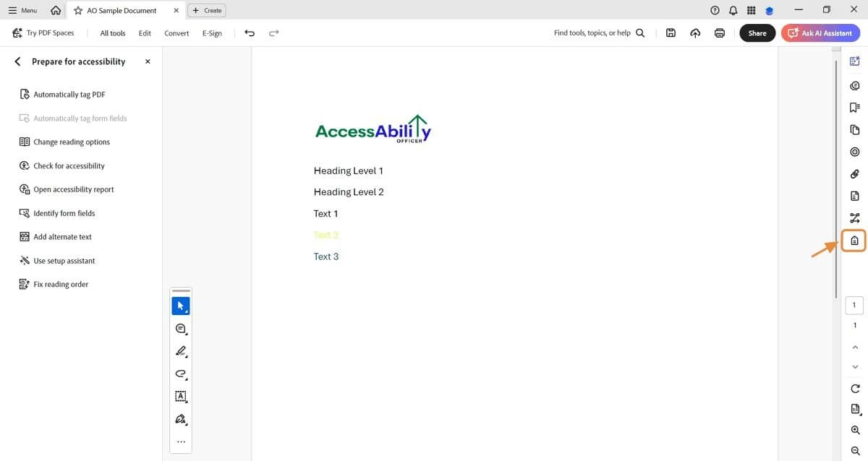Rotate the page with the rotate icon

pos(854,388)
